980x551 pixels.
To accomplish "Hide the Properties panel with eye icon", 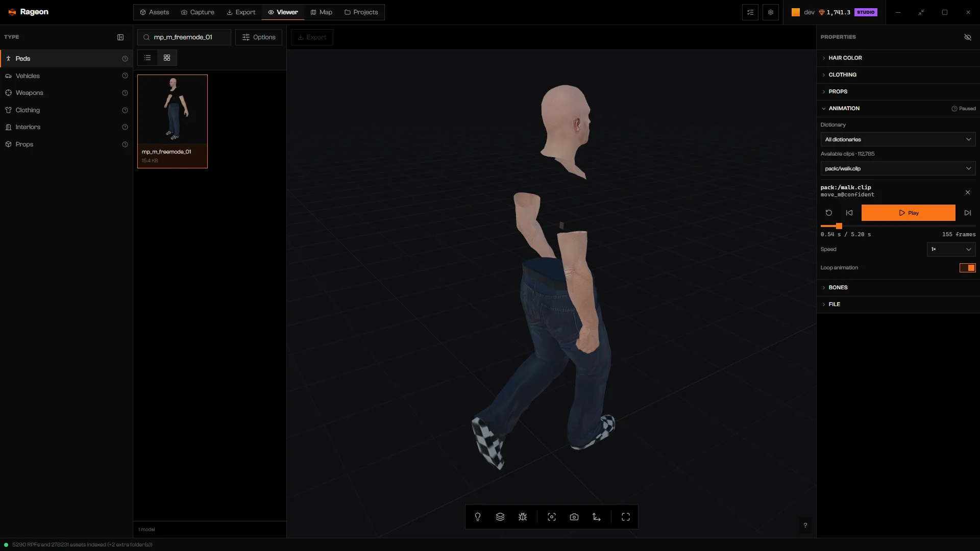I will (x=968, y=37).
